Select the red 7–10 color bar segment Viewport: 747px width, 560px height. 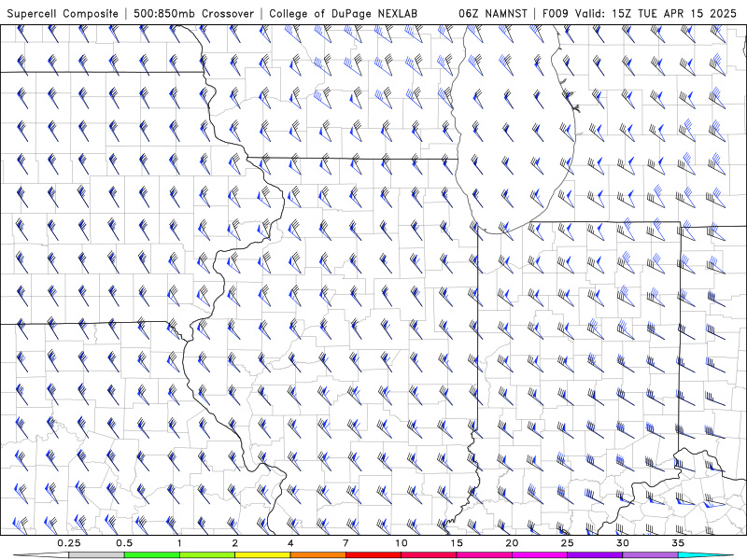(373, 555)
